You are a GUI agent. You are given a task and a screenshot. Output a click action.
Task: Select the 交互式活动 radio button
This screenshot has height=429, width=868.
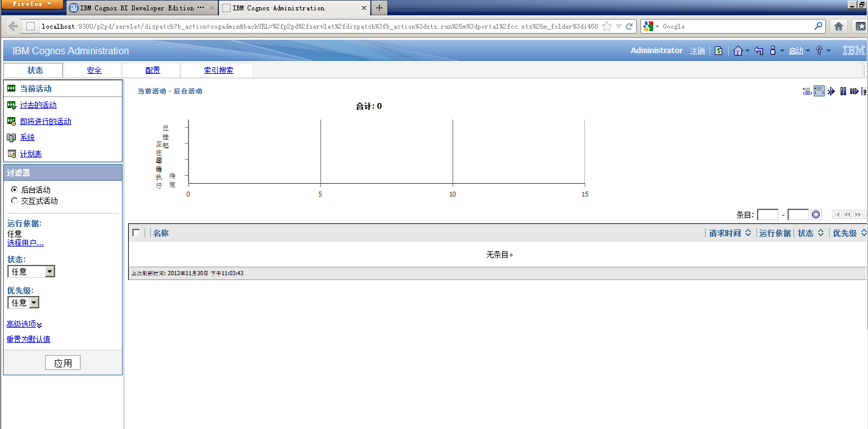[x=15, y=201]
